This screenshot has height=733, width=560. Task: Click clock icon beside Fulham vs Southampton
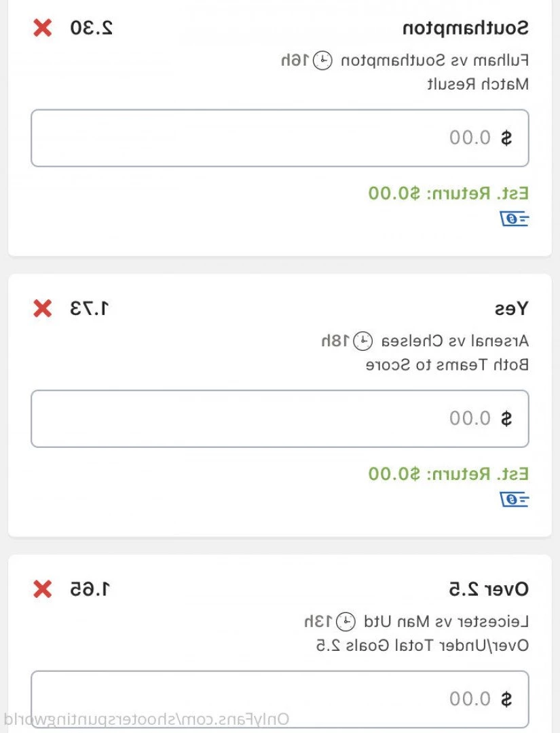point(323,60)
